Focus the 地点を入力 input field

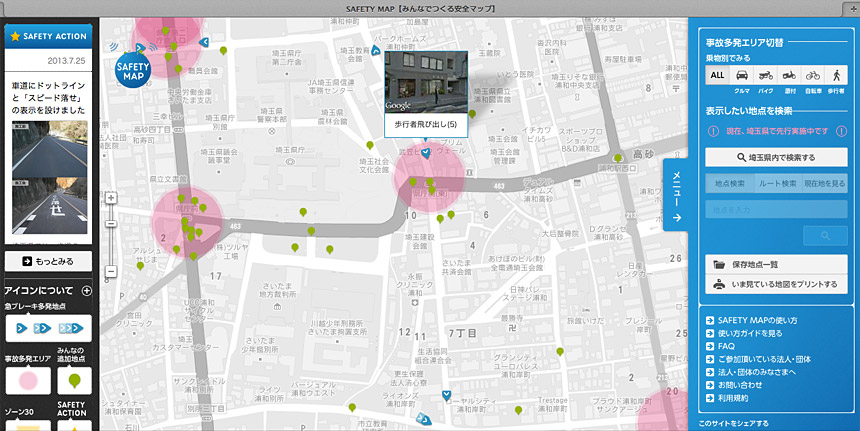[776, 209]
